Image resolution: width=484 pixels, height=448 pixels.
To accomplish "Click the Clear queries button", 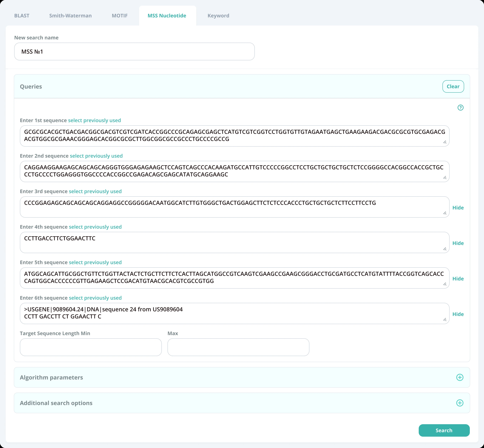I will (453, 87).
